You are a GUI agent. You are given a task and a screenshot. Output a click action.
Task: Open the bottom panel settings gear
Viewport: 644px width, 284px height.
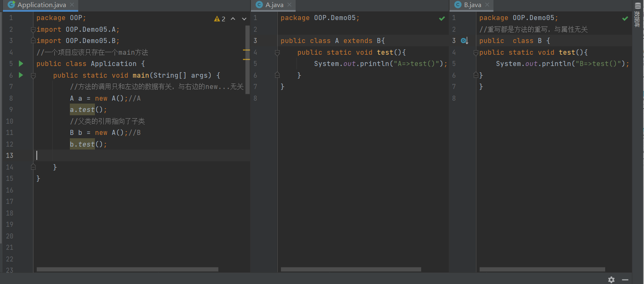pos(611,279)
